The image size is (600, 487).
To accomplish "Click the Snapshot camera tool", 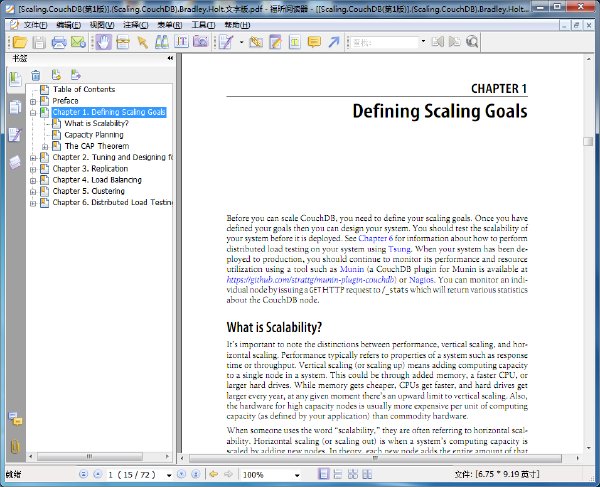I will coord(201,42).
